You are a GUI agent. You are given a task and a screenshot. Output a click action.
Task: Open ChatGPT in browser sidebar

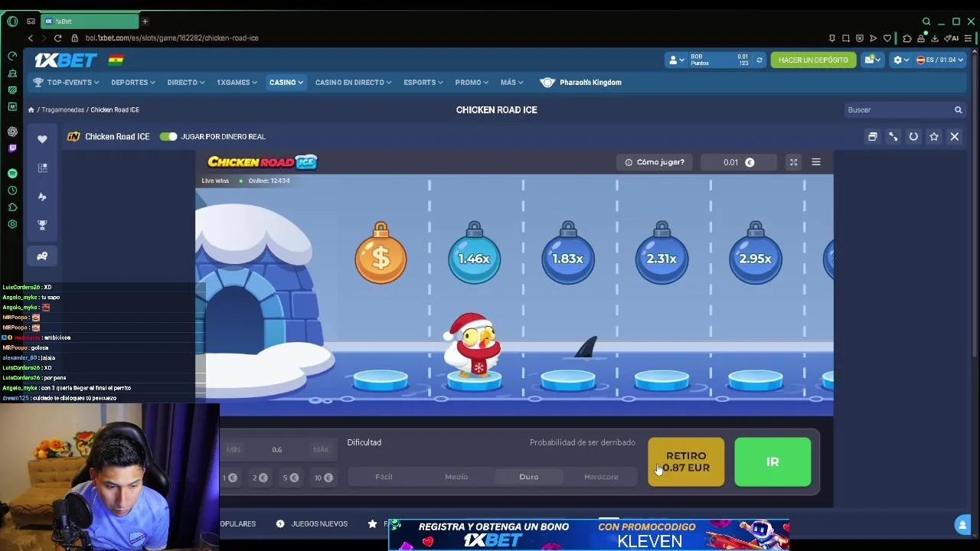(12, 132)
